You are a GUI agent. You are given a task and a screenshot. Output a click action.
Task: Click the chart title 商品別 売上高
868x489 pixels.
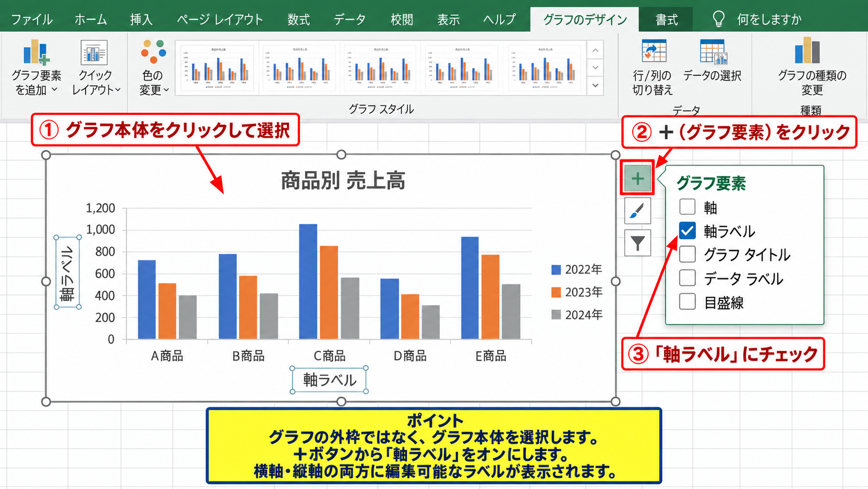tap(343, 180)
